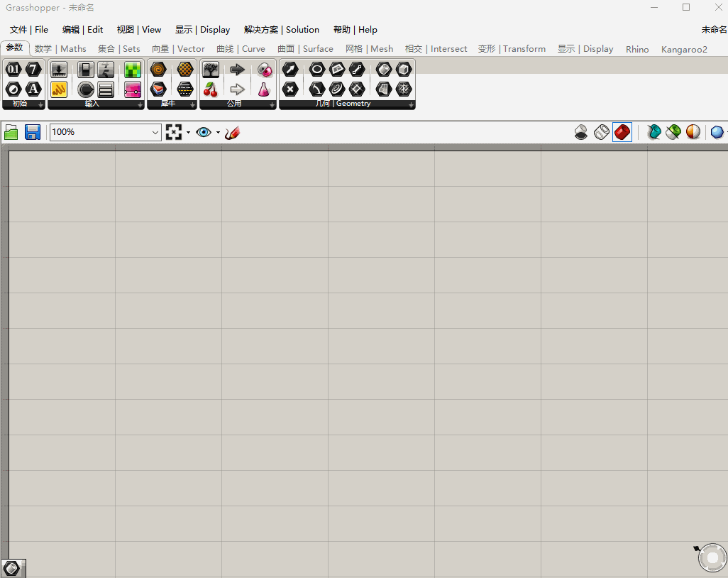
Task: Open the blue preview mesh quality icon
Action: [717, 132]
